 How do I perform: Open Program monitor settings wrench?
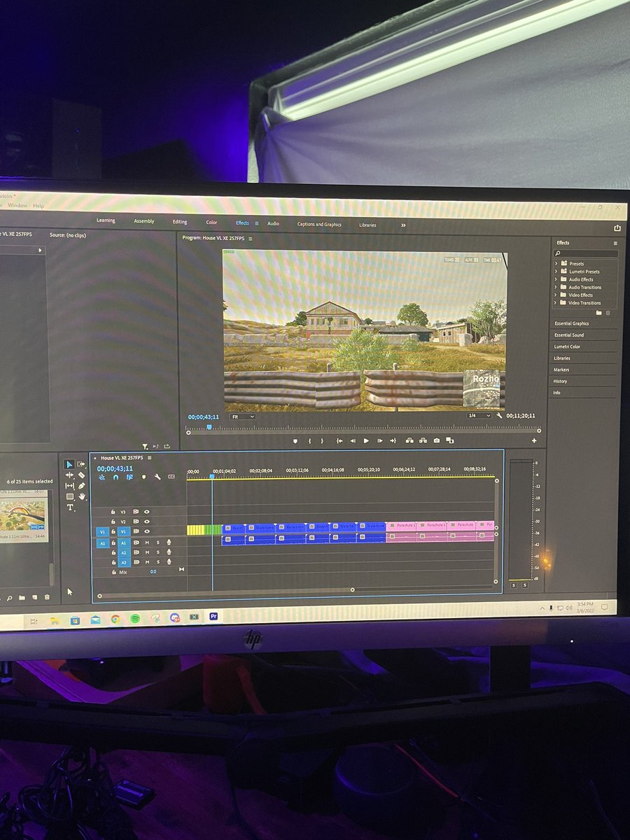[499, 416]
